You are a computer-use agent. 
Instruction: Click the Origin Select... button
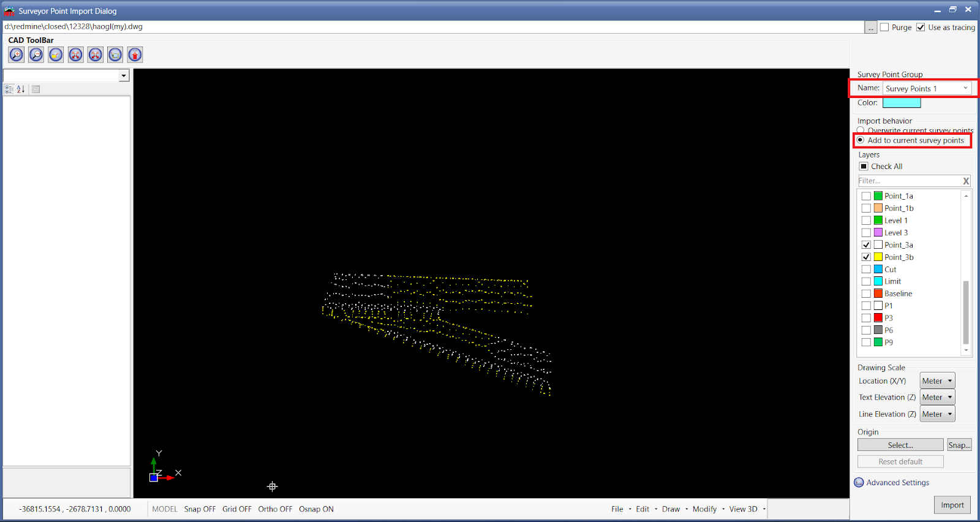(900, 445)
